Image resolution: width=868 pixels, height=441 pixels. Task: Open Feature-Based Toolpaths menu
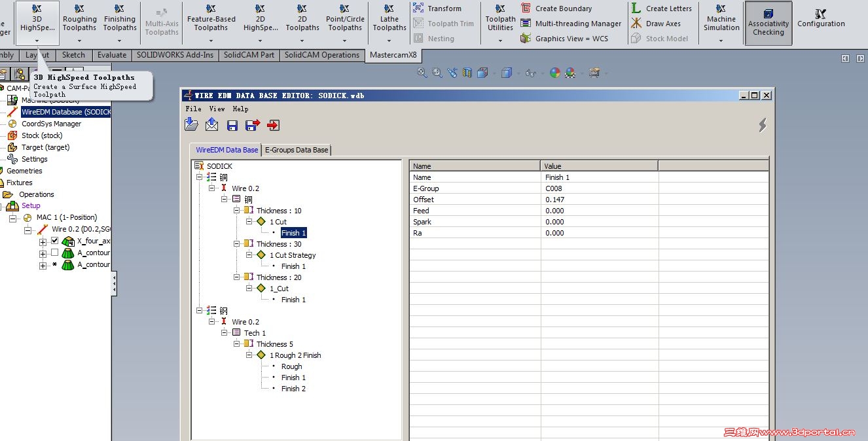[x=211, y=23]
